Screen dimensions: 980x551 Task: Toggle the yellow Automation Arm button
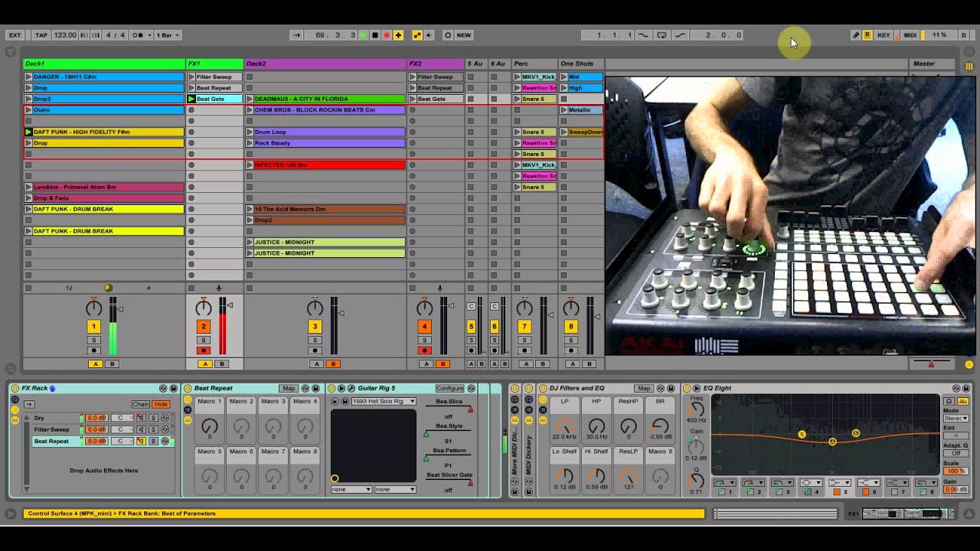(417, 35)
